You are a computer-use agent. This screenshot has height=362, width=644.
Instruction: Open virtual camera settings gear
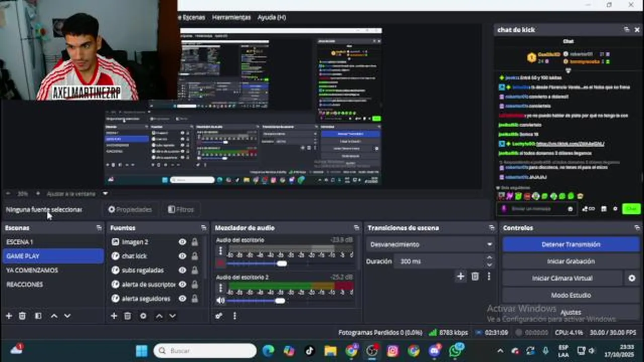pos(632,278)
